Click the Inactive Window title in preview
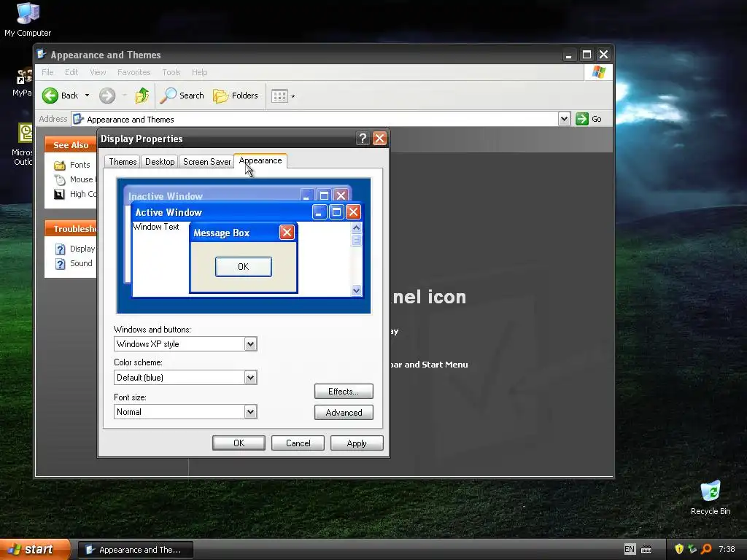Image resolution: width=747 pixels, height=560 pixels. tap(166, 196)
